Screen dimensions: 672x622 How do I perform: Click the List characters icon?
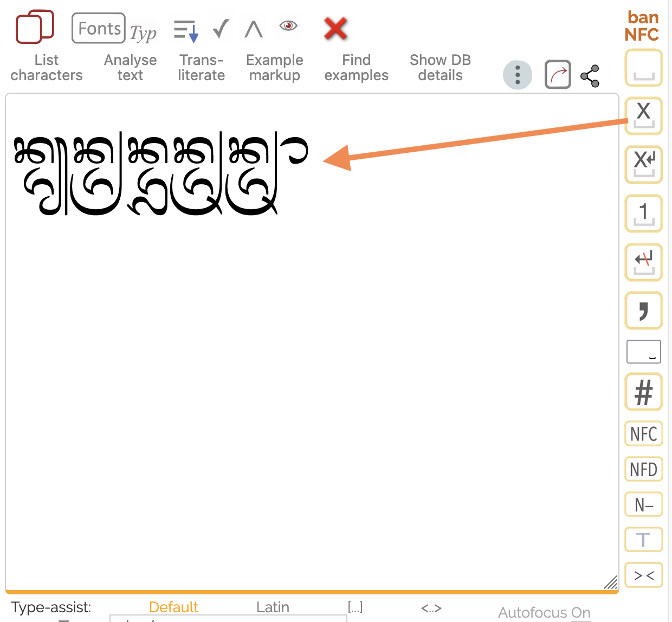pyautogui.click(x=35, y=27)
